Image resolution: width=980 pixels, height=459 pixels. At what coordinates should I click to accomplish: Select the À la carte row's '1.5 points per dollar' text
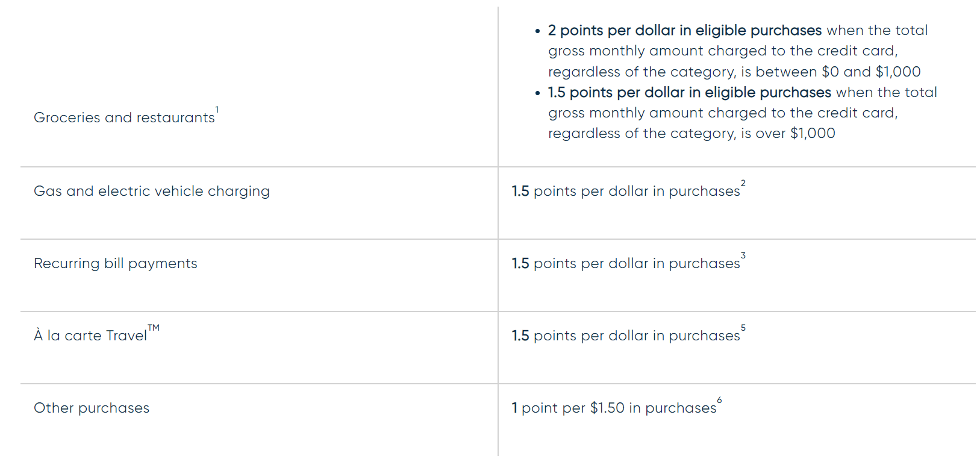coord(626,336)
